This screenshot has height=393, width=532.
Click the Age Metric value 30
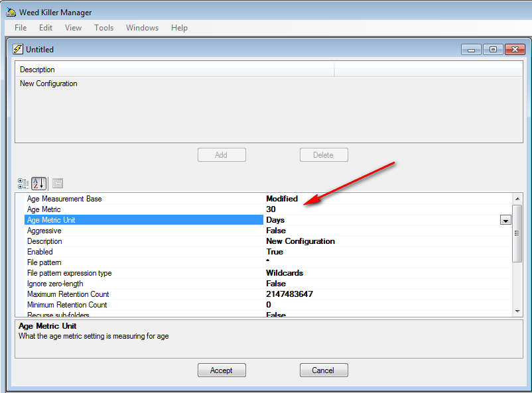[x=387, y=209]
